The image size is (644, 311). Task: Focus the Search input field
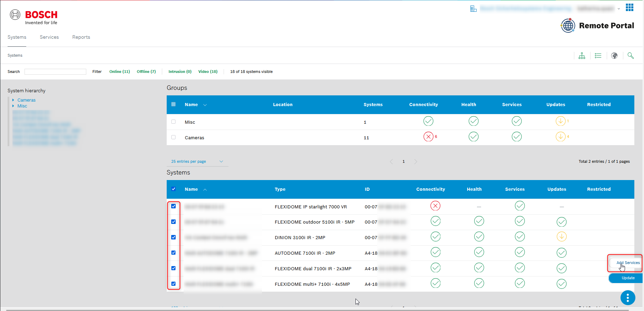coord(55,72)
